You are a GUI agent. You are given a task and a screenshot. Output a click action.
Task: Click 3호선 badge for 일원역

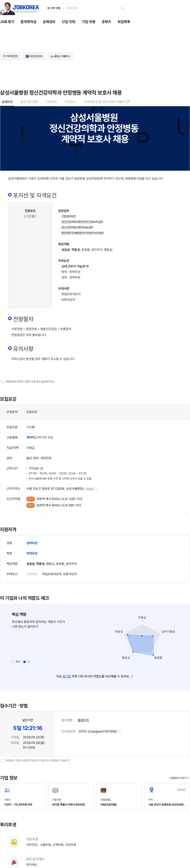pyautogui.click(x=30, y=505)
